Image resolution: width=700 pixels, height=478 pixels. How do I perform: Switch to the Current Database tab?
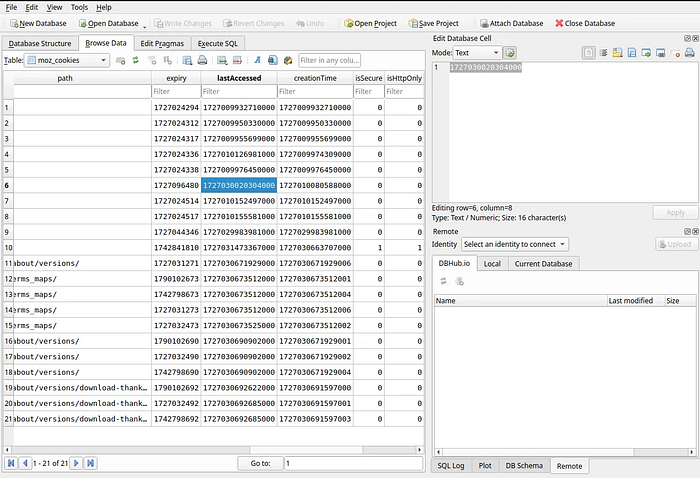click(x=543, y=264)
